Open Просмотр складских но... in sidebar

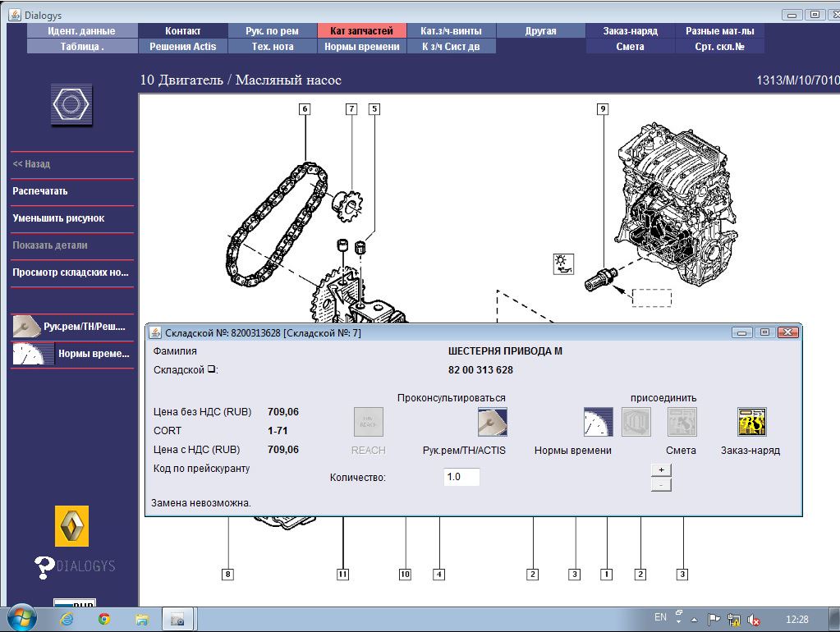71,272
